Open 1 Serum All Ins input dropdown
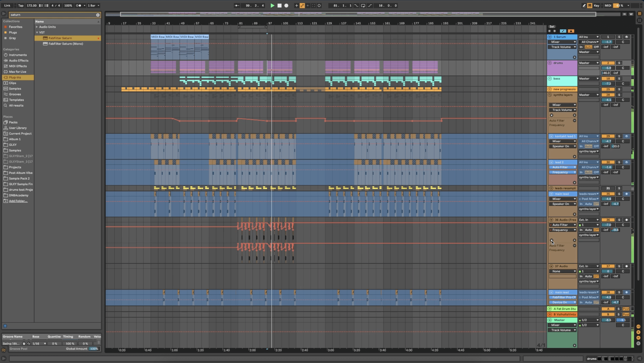The image size is (644, 363). 589,37
